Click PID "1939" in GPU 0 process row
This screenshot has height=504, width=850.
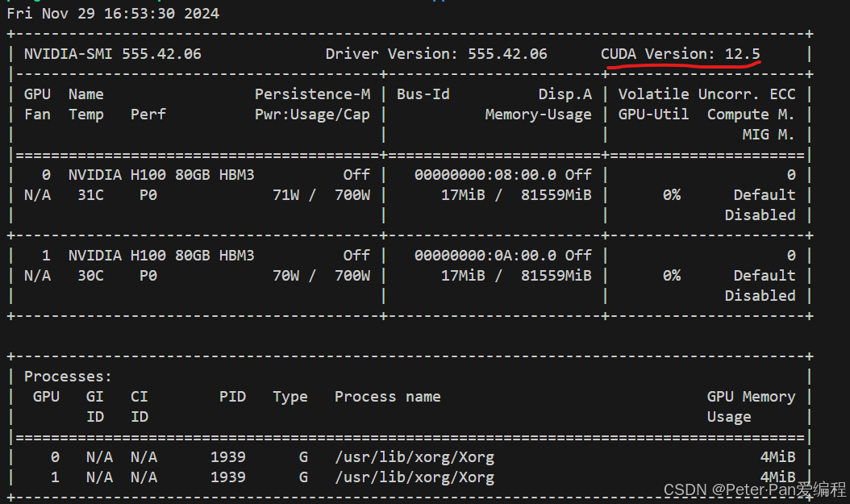click(228, 457)
